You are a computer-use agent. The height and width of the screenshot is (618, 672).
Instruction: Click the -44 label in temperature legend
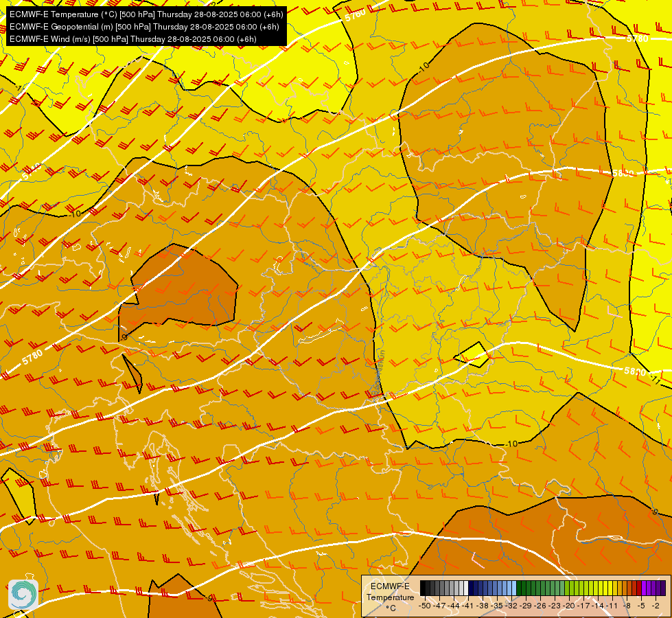(x=454, y=606)
